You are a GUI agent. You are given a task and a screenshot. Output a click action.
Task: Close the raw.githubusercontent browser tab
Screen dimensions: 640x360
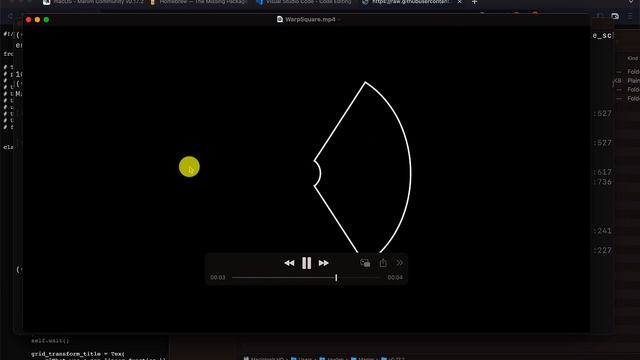click(x=459, y=2)
